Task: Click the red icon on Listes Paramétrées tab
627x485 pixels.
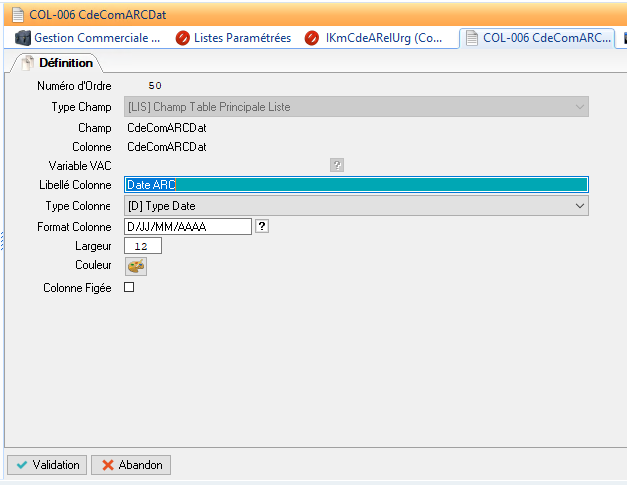Action: 182,38
